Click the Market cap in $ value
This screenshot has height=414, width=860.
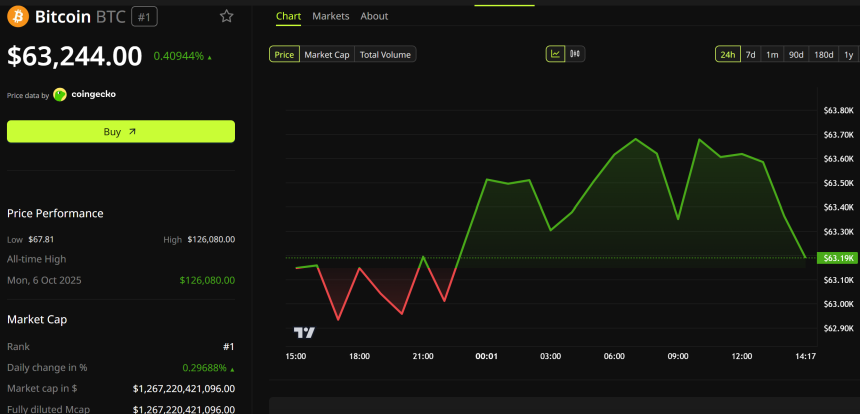pyautogui.click(x=184, y=389)
